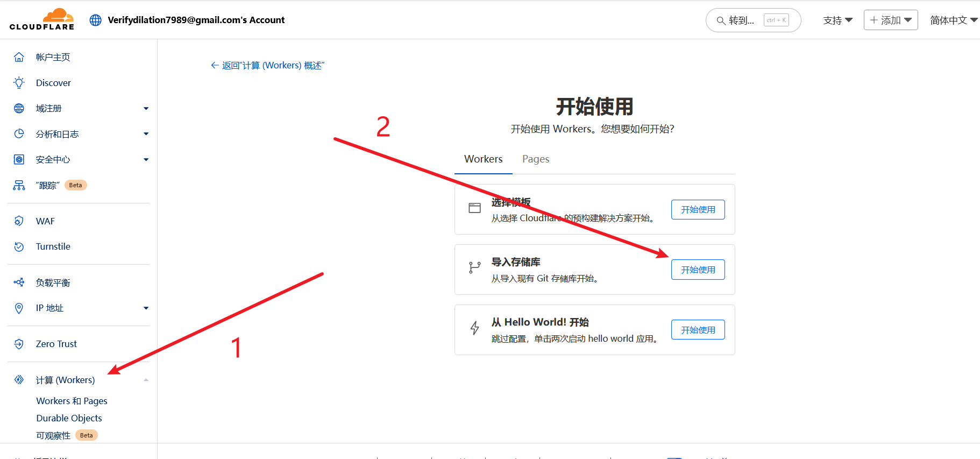Click the Cloudflare logo
This screenshot has height=459, width=980.
pos(42,19)
